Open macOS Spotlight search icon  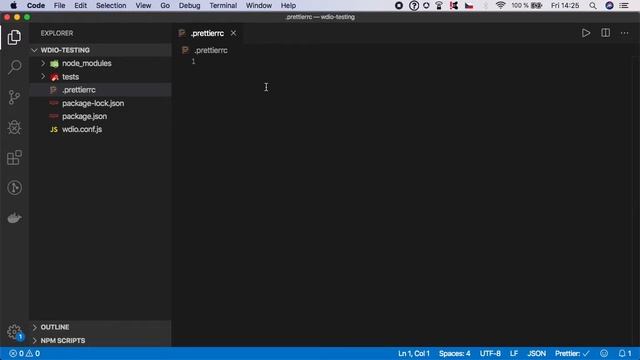click(x=593, y=6)
